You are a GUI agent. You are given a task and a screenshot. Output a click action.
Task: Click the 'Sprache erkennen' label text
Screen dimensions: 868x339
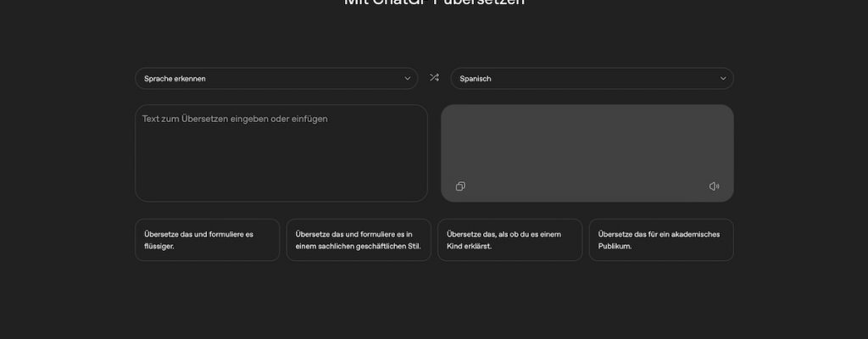(x=175, y=79)
